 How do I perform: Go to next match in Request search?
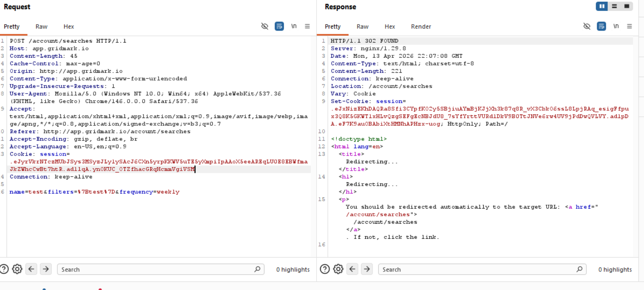pos(45,269)
